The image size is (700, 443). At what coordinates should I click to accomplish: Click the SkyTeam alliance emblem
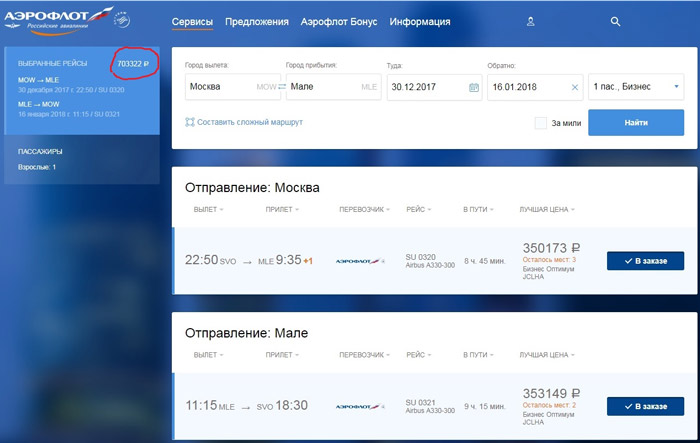122,20
